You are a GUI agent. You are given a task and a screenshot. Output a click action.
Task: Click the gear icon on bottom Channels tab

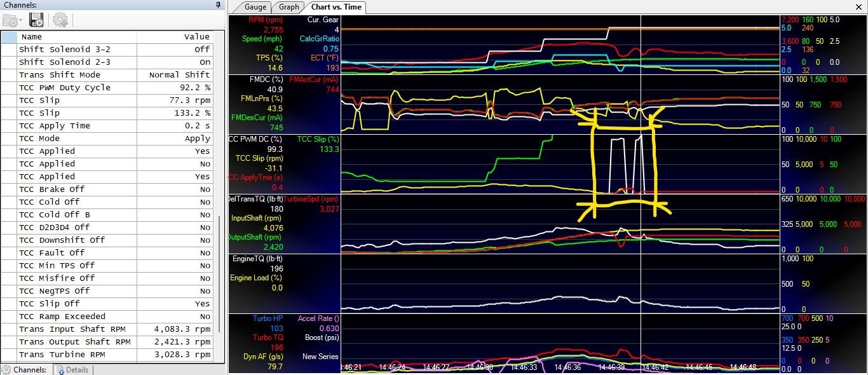click(x=6, y=369)
